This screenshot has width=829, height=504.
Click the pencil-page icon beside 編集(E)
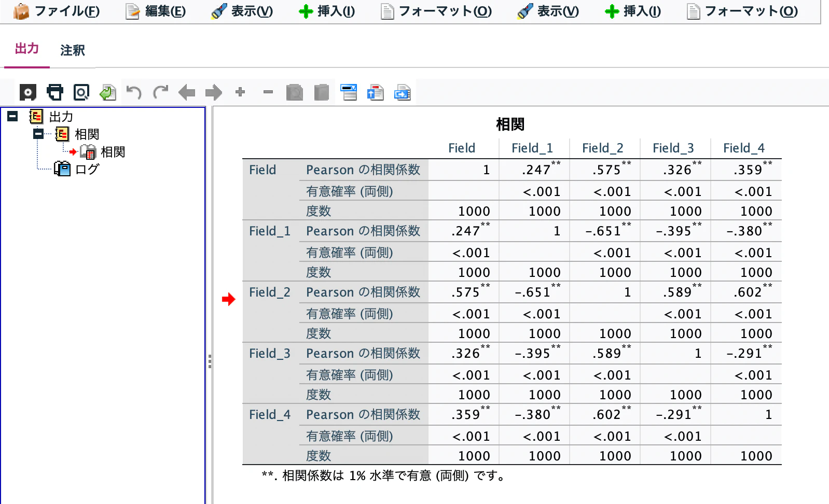133,11
